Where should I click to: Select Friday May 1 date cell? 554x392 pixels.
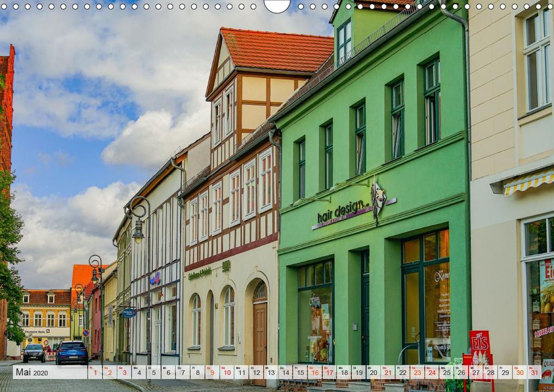(x=95, y=372)
